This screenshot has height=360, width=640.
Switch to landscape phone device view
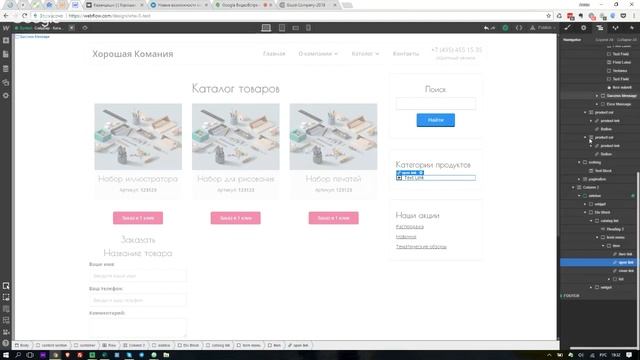(x=296, y=28)
